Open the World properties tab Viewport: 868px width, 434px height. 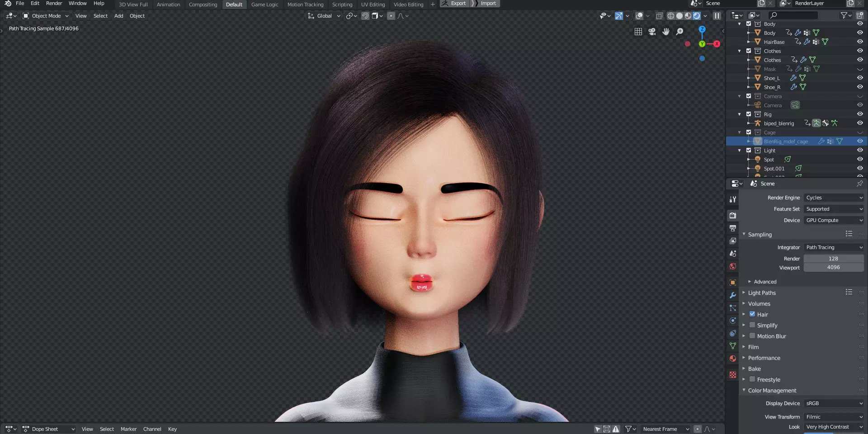click(x=733, y=266)
